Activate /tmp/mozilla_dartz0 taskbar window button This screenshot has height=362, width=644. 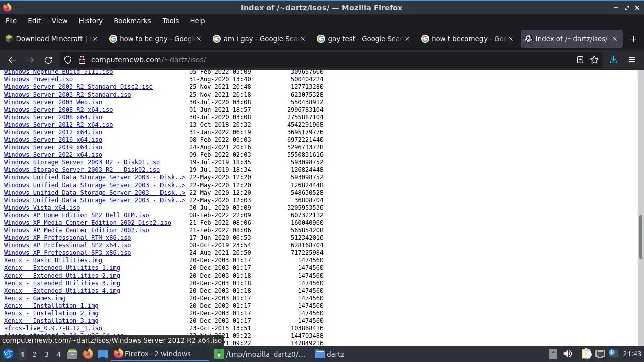(x=261, y=354)
